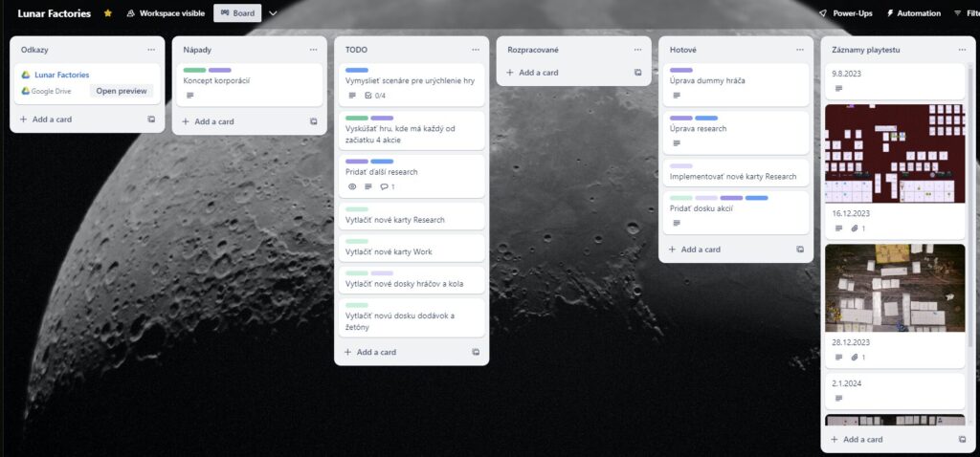Viewport: 980px width, 457px height.
Task: Open playtest card dated 2.1.2024
Action: 895,391
